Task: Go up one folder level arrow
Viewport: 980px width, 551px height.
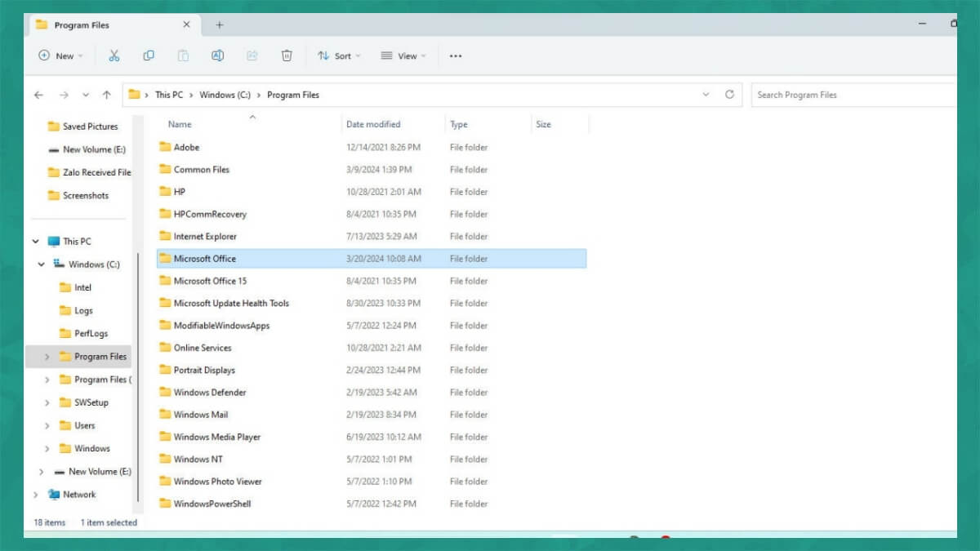Action: 106,95
